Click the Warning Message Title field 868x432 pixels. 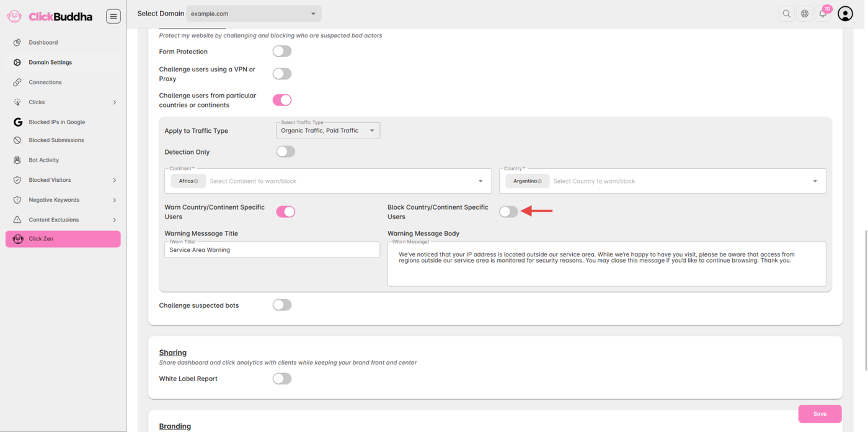pyautogui.click(x=272, y=250)
